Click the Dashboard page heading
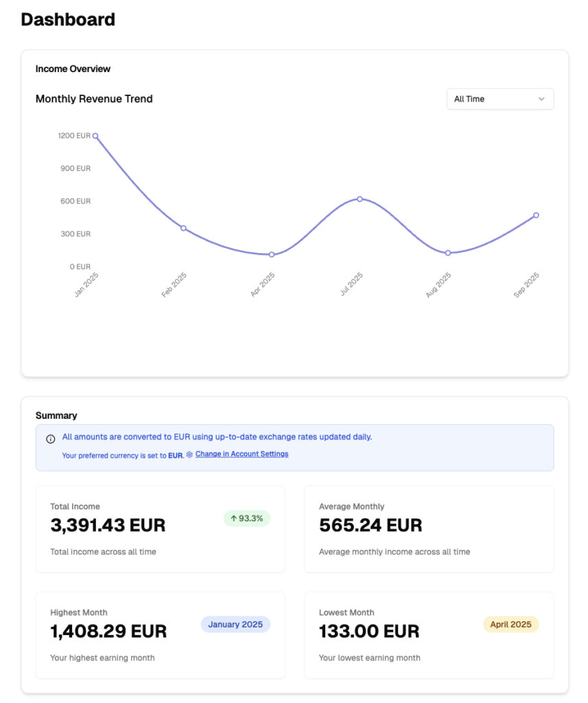Screen dimensions: 588x703 (x=68, y=20)
